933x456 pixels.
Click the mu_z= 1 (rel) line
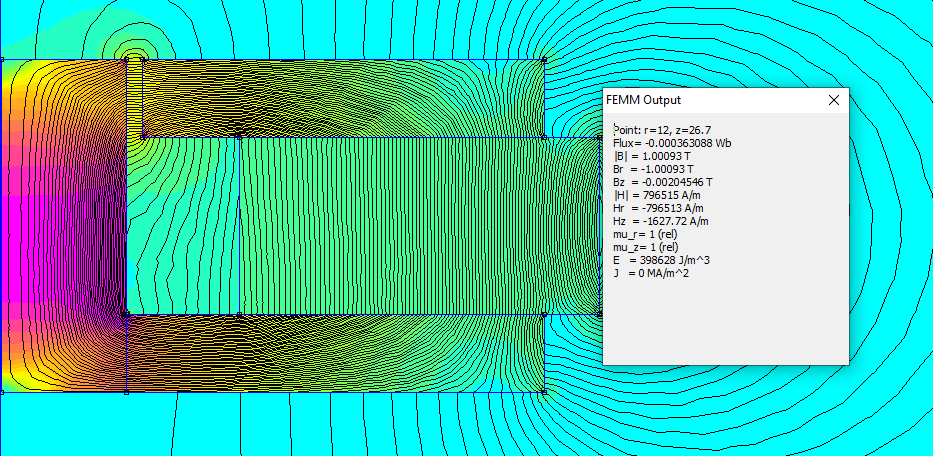coord(646,247)
